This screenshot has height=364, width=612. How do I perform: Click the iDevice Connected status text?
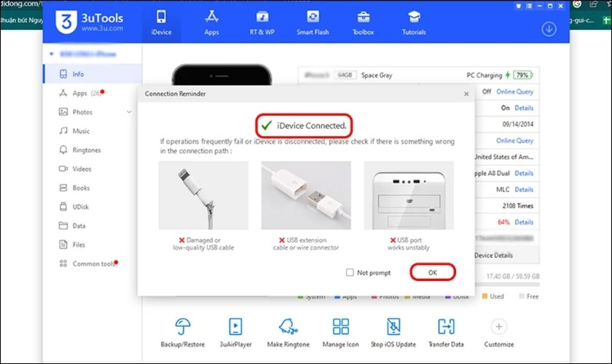pyautogui.click(x=312, y=126)
